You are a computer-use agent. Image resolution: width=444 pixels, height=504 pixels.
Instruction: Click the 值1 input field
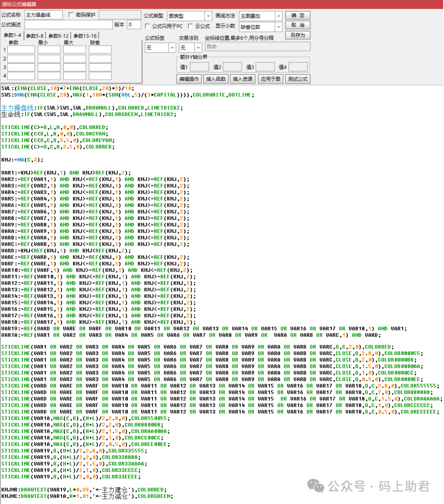[x=199, y=67]
